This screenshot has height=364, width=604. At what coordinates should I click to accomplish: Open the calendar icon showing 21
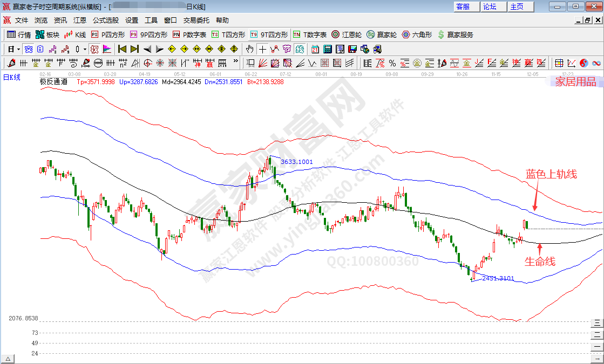[315, 49]
